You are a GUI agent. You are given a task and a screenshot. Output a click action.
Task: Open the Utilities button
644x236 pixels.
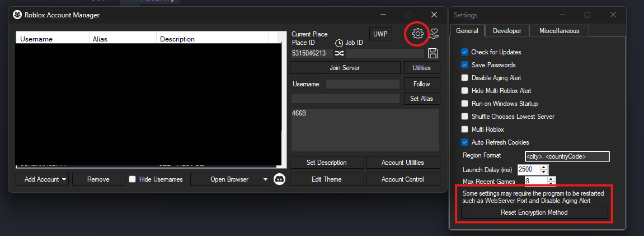[421, 68]
